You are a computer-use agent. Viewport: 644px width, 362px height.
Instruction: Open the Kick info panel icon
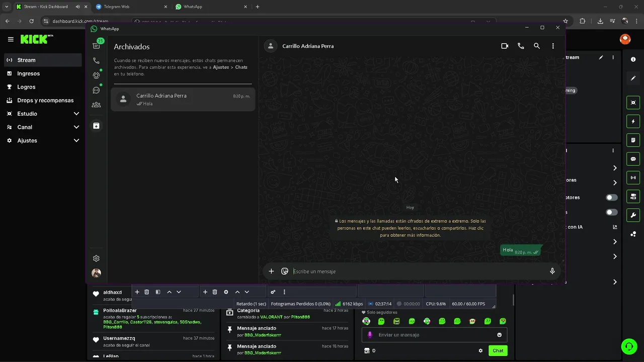pos(633,59)
